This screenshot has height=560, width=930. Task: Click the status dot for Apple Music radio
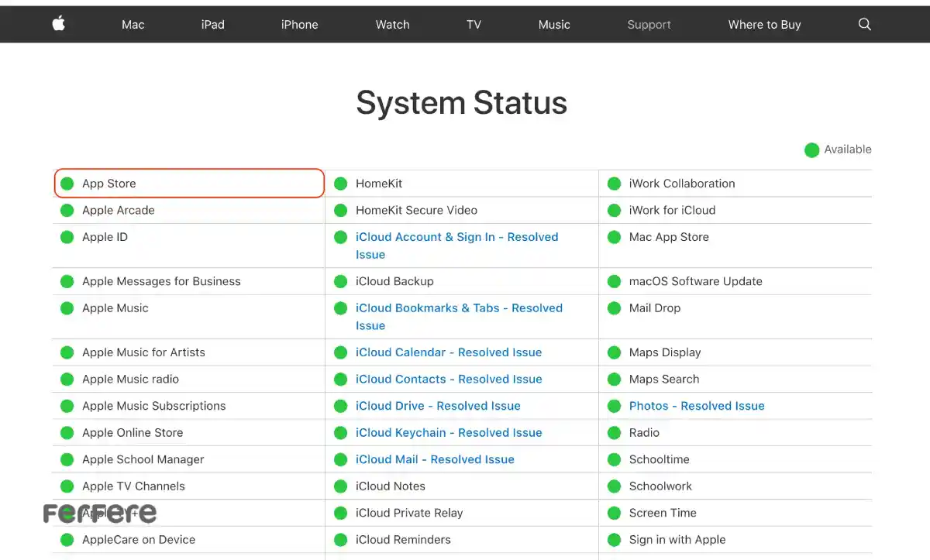[x=67, y=380]
